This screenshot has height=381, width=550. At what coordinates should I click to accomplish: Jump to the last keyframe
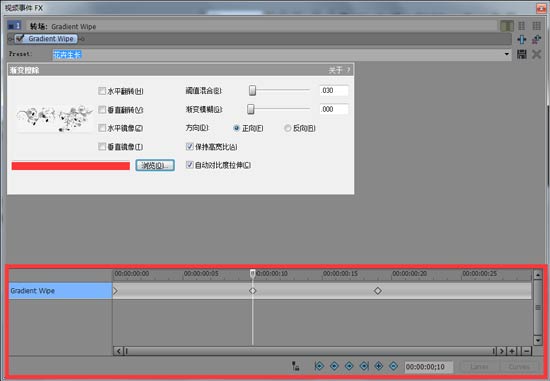click(x=364, y=366)
